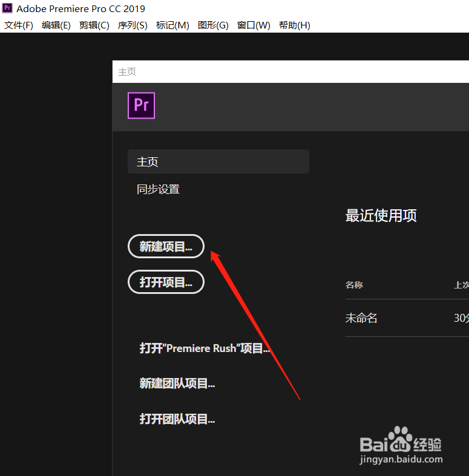Screen dimensions: 469x476
Task: Click 打开团队项目... link
Action: (177, 419)
